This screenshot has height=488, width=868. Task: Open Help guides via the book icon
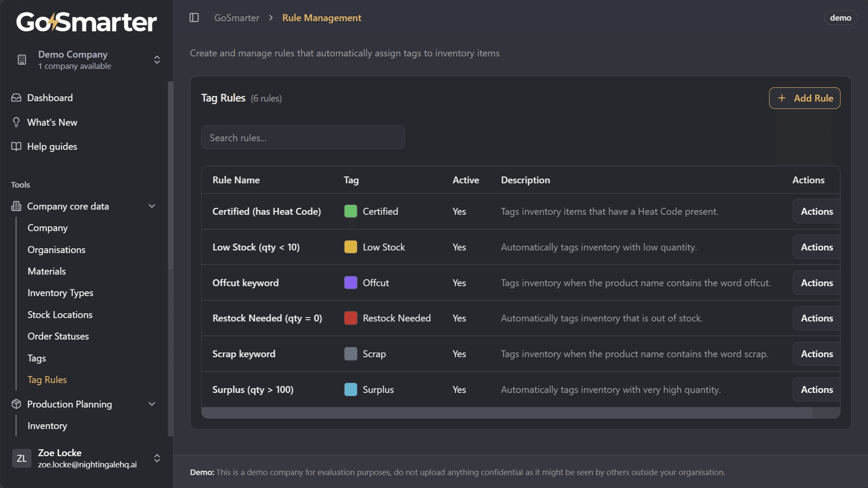point(16,146)
